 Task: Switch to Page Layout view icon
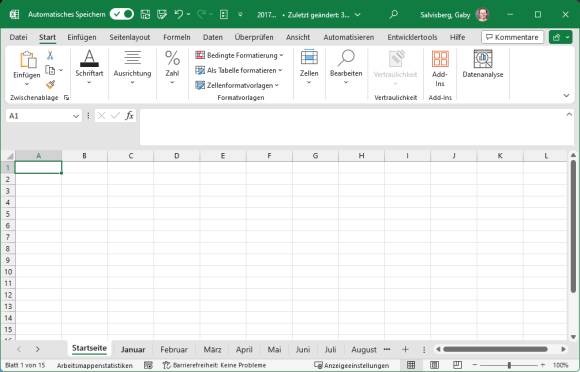click(x=434, y=365)
